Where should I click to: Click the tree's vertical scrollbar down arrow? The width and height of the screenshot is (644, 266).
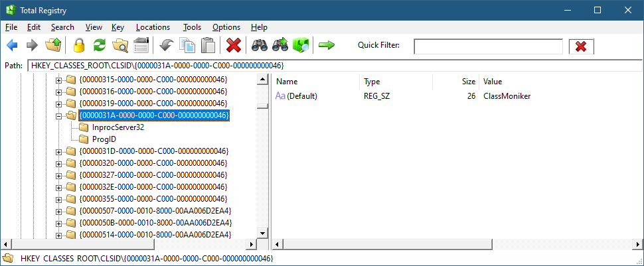pos(262,233)
